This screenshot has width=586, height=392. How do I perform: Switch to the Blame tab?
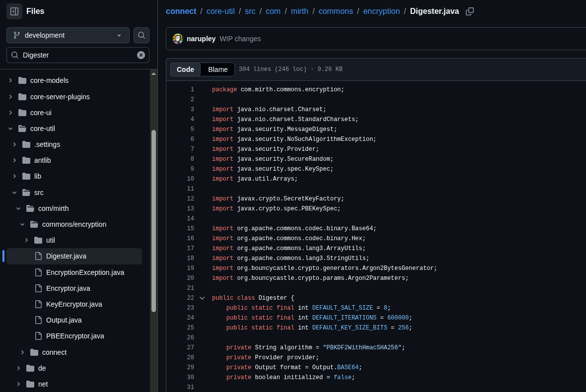click(218, 69)
